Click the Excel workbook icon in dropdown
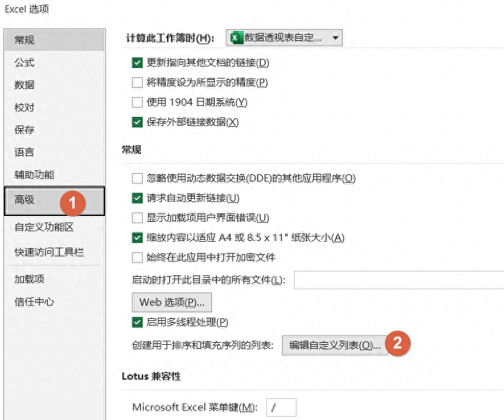The height and width of the screenshot is (420, 504). (x=236, y=38)
